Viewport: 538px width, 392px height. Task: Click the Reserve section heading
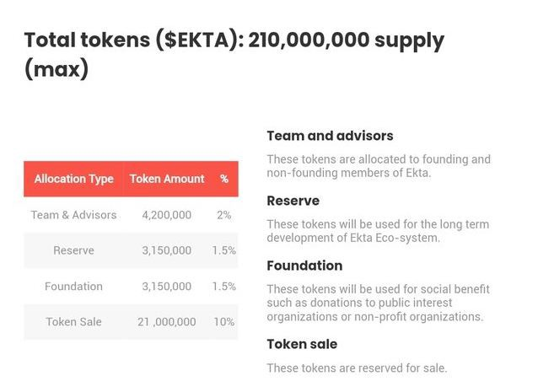pyautogui.click(x=293, y=201)
